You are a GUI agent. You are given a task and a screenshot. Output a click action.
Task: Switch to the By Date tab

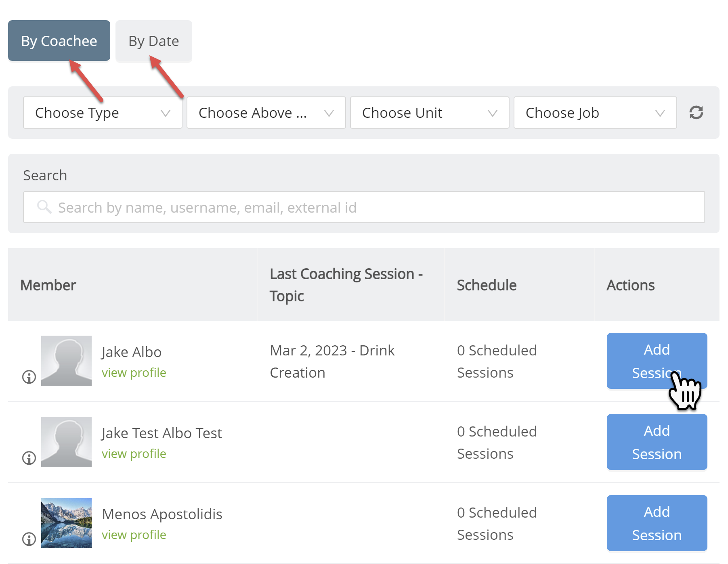click(154, 41)
